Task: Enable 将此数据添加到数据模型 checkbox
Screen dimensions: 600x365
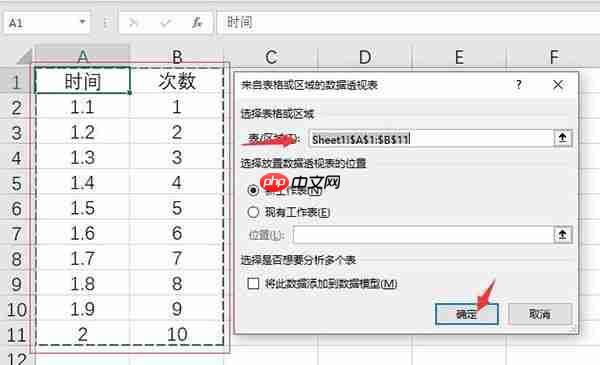Action: 253,284
